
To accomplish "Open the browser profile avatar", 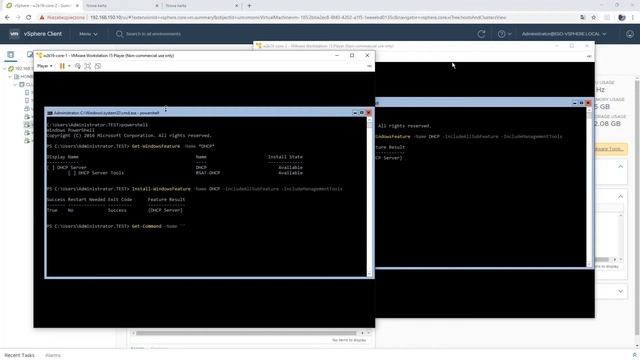I will pyautogui.click(x=622, y=18).
